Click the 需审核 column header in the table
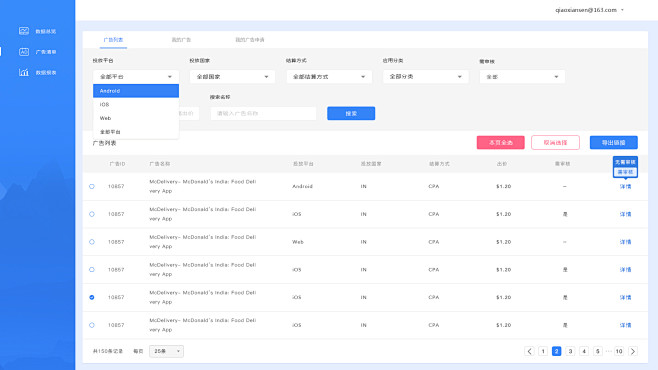The height and width of the screenshot is (370, 658). (562, 164)
